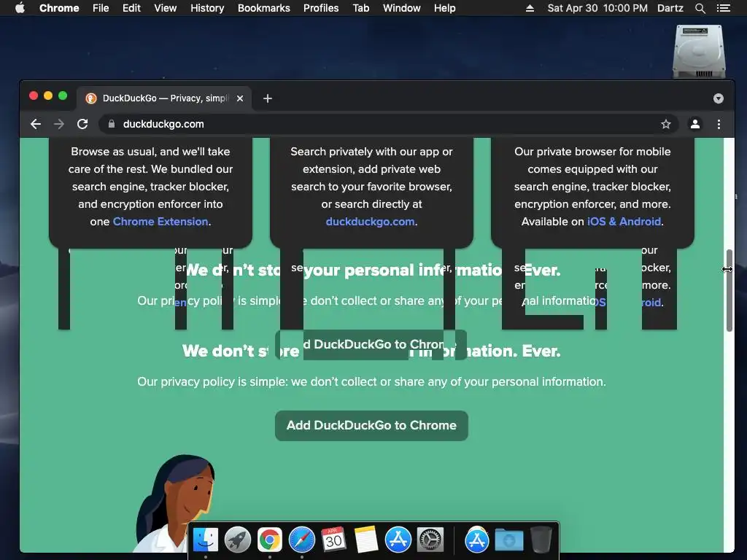This screenshot has width=747, height=560.
Task: Open Spotlight search magnifier
Action: click(700, 8)
